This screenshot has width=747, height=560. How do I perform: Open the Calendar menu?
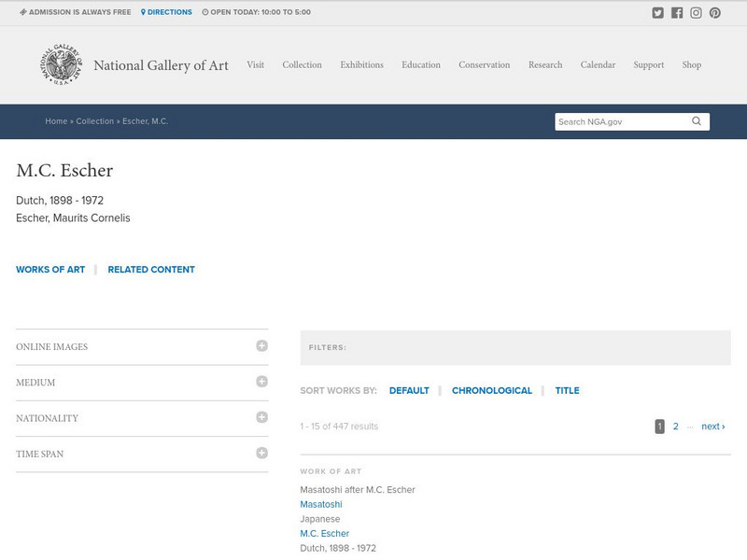[x=598, y=64]
